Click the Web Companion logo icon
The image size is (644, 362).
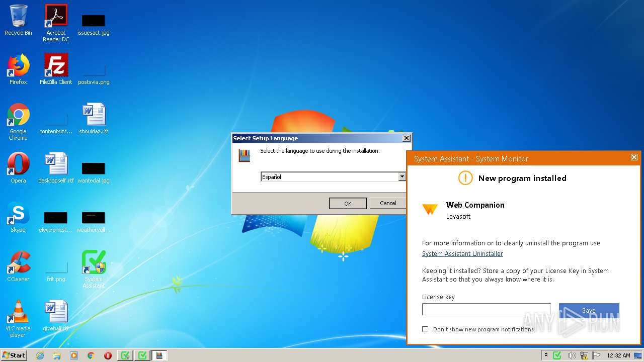(430, 209)
